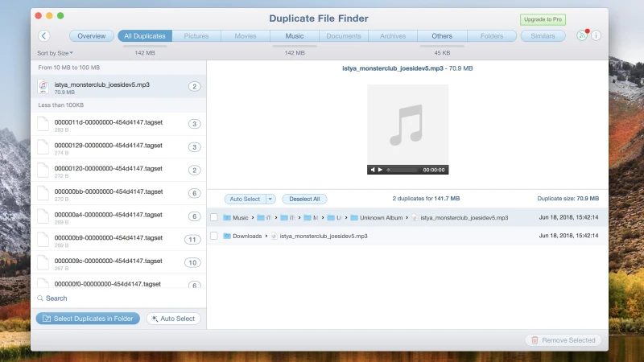Mute the audio preview speaker icon

point(373,170)
